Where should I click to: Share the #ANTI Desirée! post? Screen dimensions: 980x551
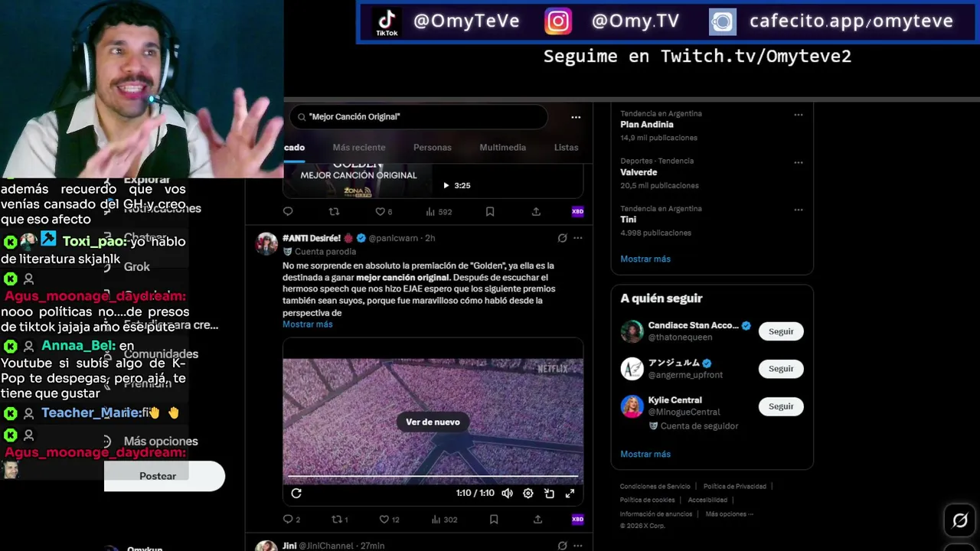[537, 519]
